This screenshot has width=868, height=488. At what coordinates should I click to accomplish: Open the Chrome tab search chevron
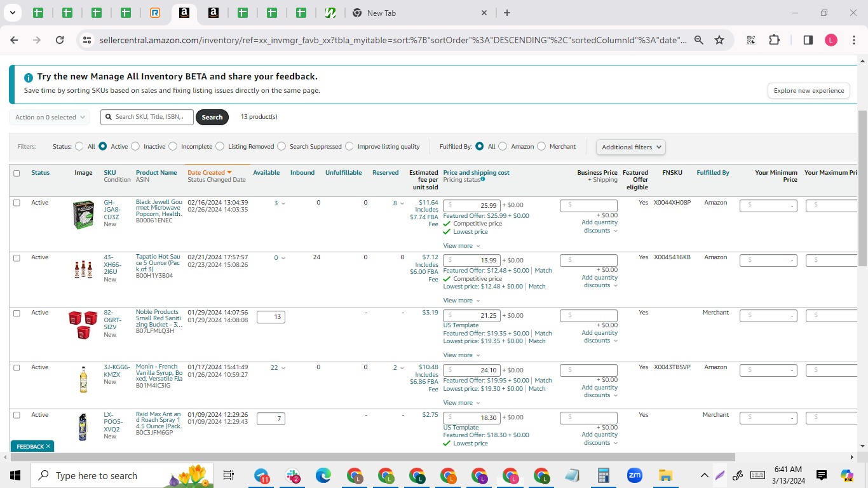12,13
